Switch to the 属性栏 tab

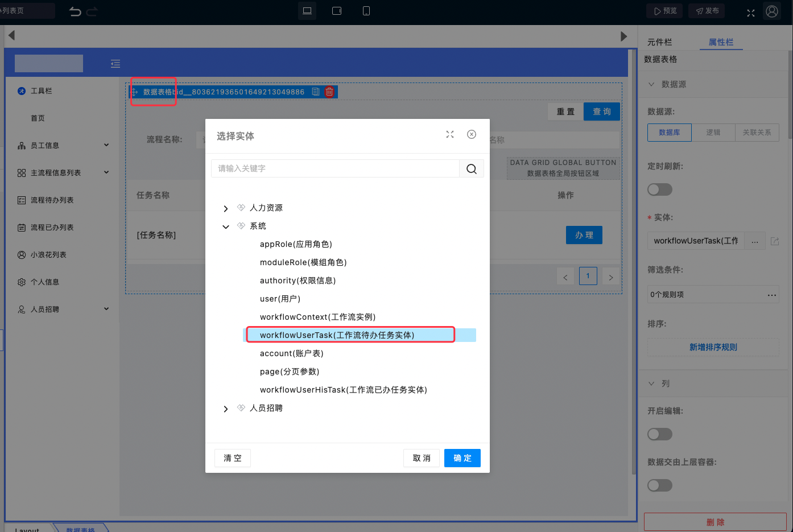721,42
